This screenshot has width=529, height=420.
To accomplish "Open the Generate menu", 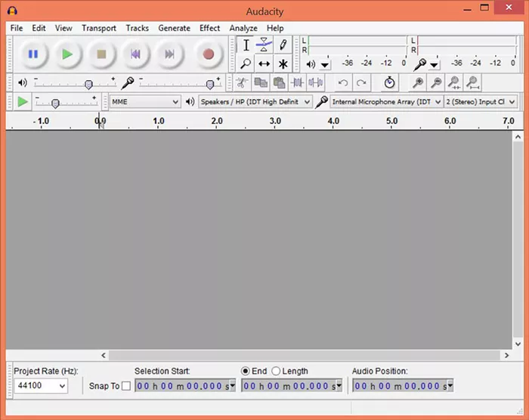I will (174, 28).
